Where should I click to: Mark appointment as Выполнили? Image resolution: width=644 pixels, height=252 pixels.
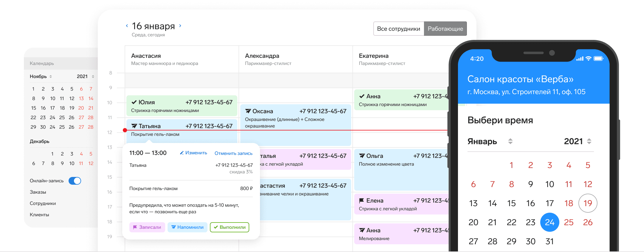click(x=230, y=227)
